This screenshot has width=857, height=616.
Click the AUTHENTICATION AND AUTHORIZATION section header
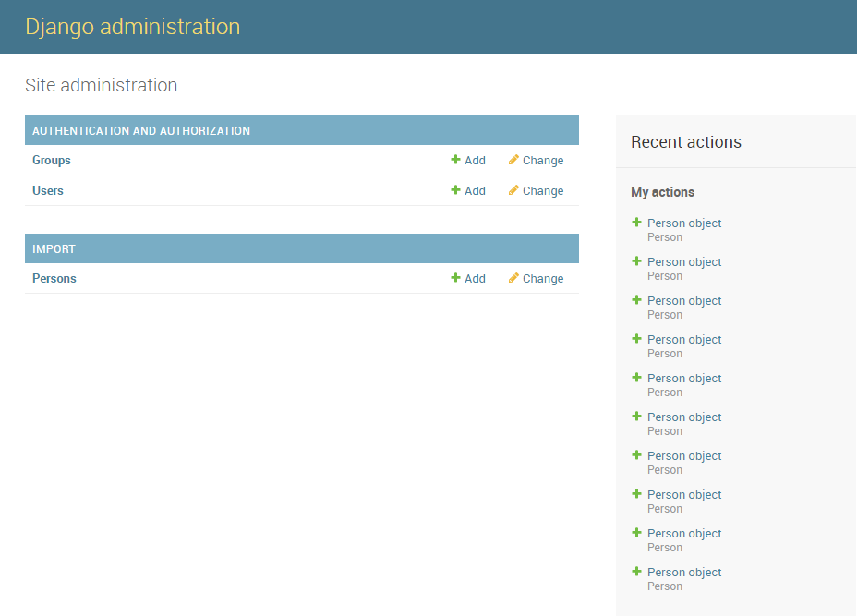click(141, 130)
